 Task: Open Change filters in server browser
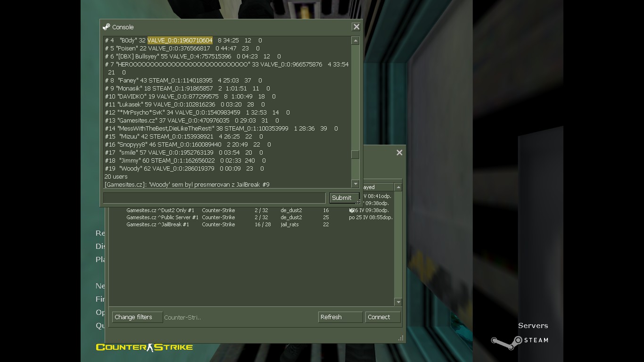pos(137,317)
